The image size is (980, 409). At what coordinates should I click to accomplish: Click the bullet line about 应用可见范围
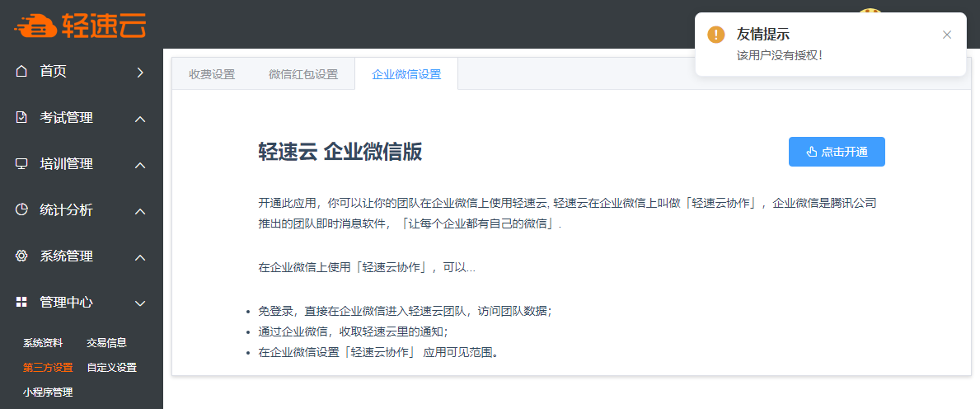coord(379,352)
